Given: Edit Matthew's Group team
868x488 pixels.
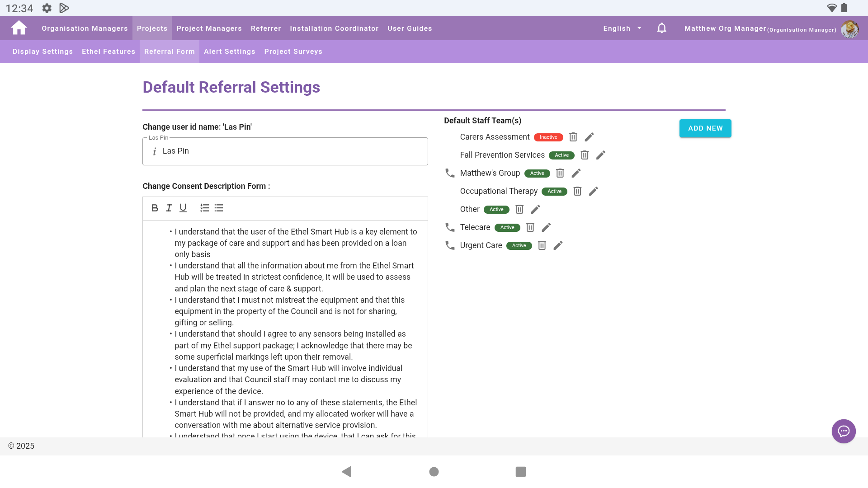Looking at the screenshot, I should click(x=576, y=173).
